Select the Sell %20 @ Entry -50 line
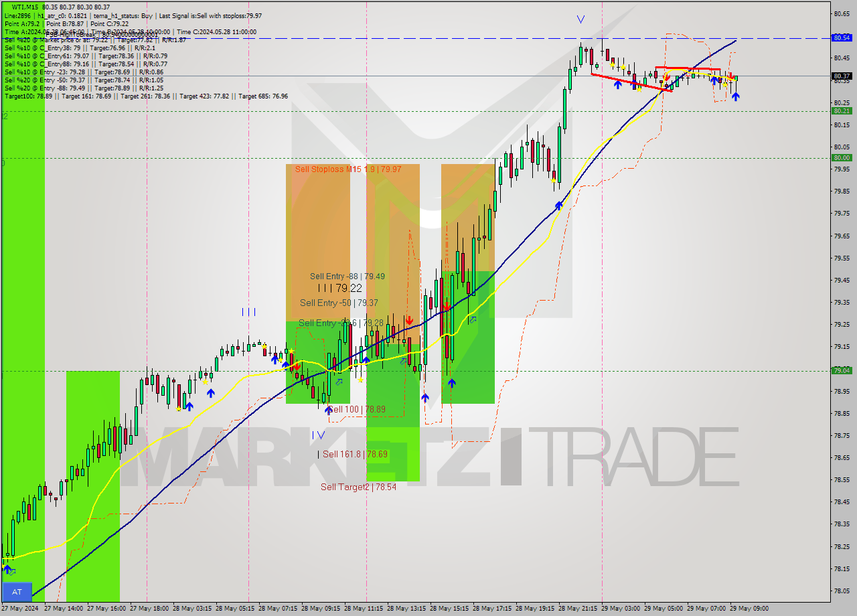857x616 pixels. 84,80
